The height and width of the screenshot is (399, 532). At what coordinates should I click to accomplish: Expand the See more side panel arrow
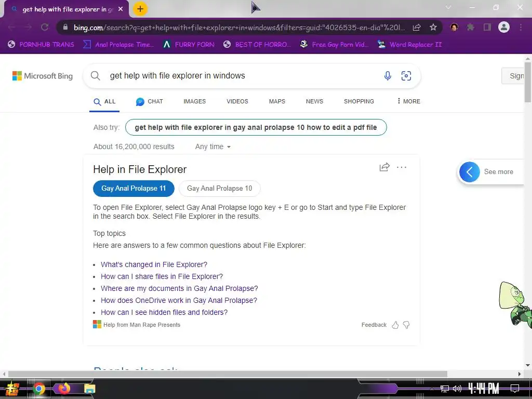[470, 172]
